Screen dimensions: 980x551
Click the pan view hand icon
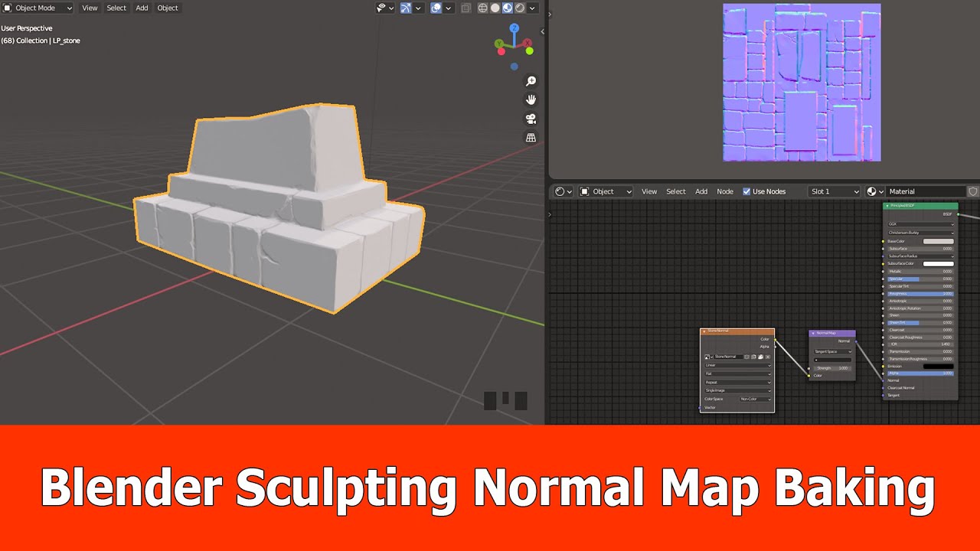(531, 99)
